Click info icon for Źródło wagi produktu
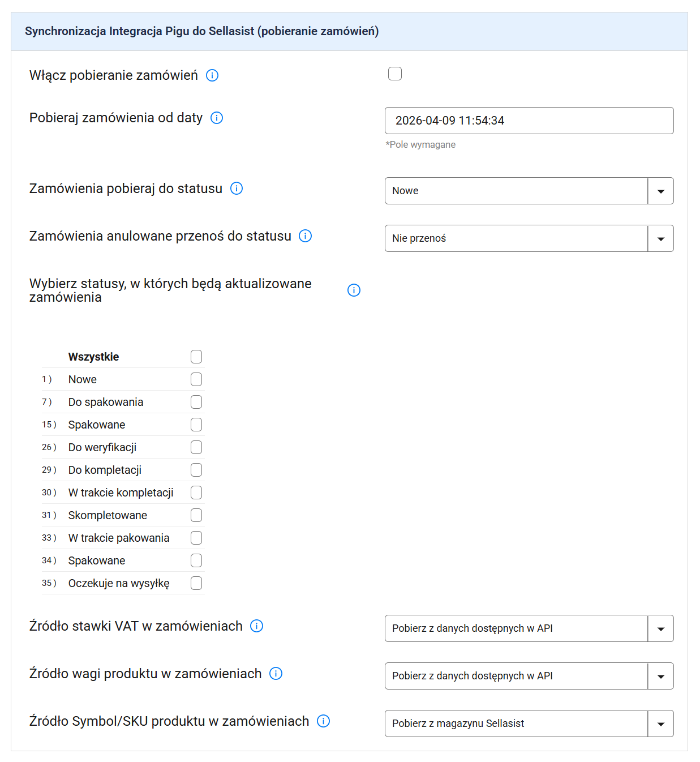The image size is (700, 762). coord(276,674)
